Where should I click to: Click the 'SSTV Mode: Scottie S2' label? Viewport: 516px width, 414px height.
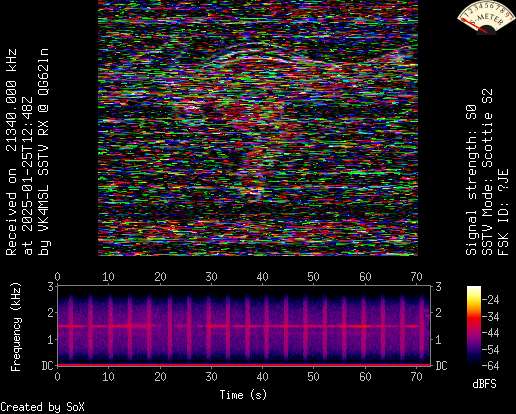tap(487, 172)
